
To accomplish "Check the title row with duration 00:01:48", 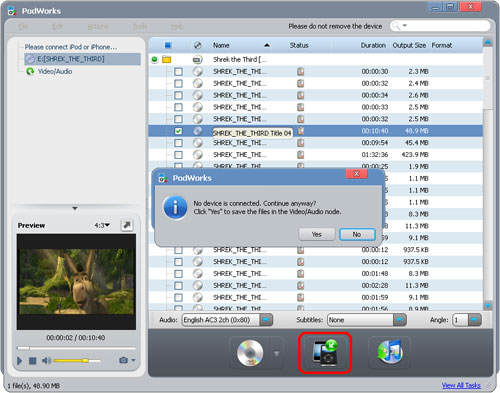I will coord(178,274).
